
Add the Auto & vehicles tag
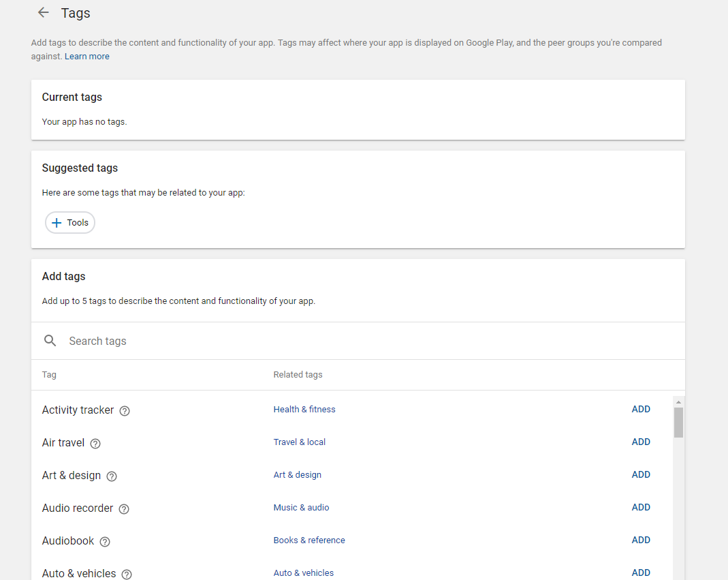[x=640, y=573]
